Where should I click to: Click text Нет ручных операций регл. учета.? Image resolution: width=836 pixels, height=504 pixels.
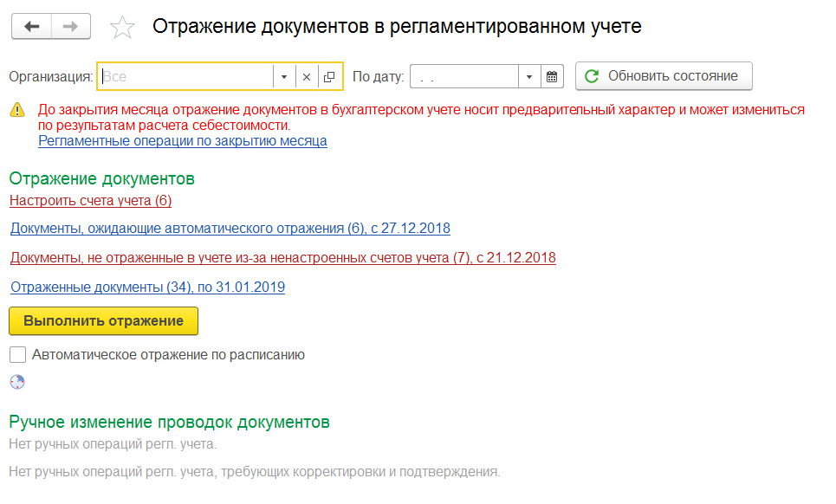coord(113,443)
